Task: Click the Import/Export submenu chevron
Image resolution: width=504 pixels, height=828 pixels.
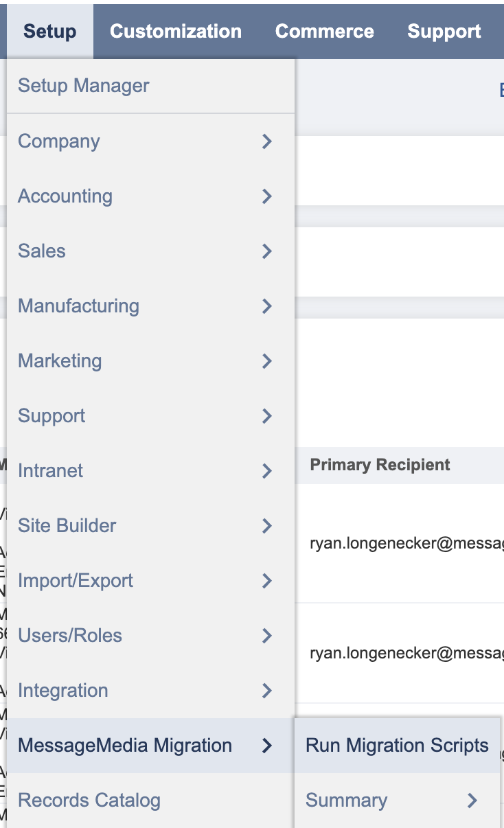Action: [x=267, y=581]
